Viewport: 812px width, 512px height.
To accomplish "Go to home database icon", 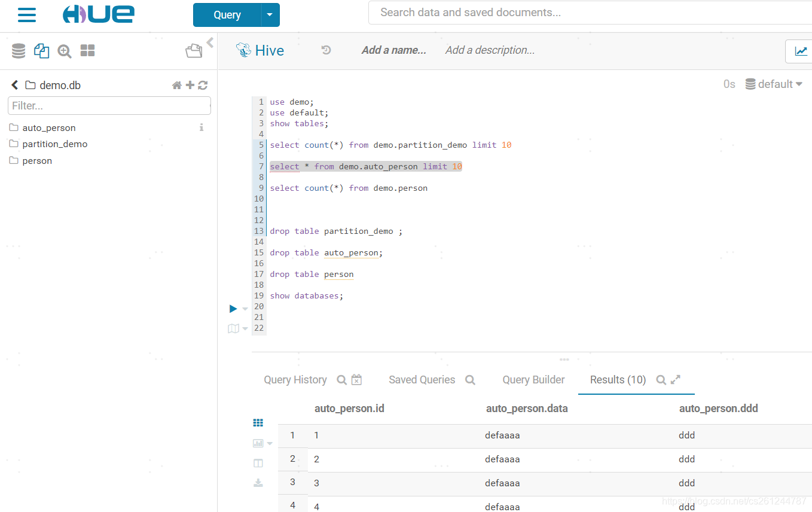I will tap(177, 86).
